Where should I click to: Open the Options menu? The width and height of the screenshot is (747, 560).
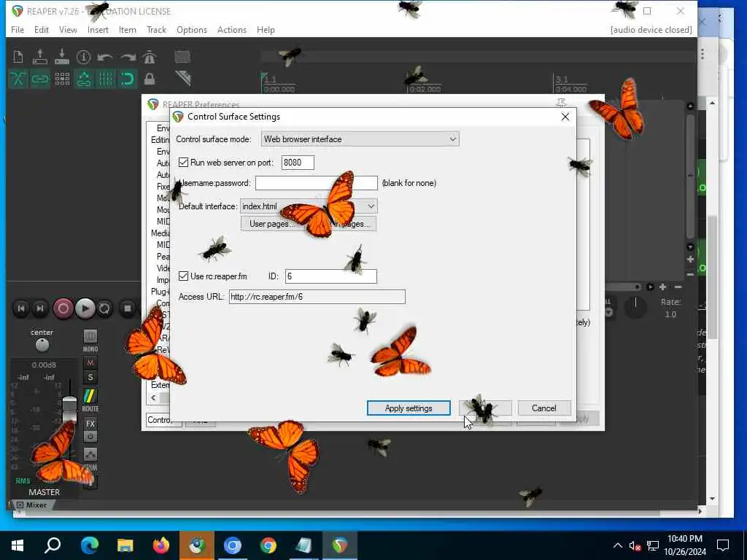click(192, 29)
